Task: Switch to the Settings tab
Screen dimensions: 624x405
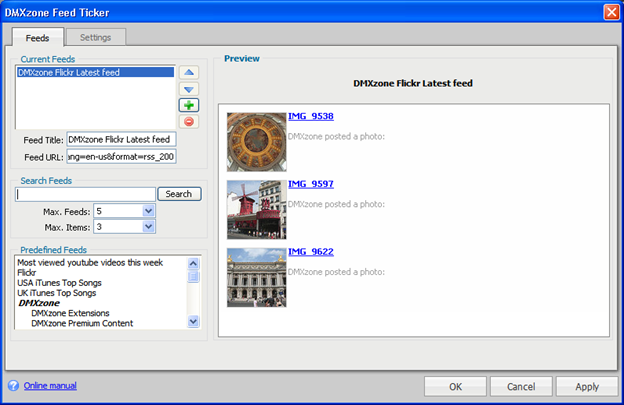Action: [96, 37]
